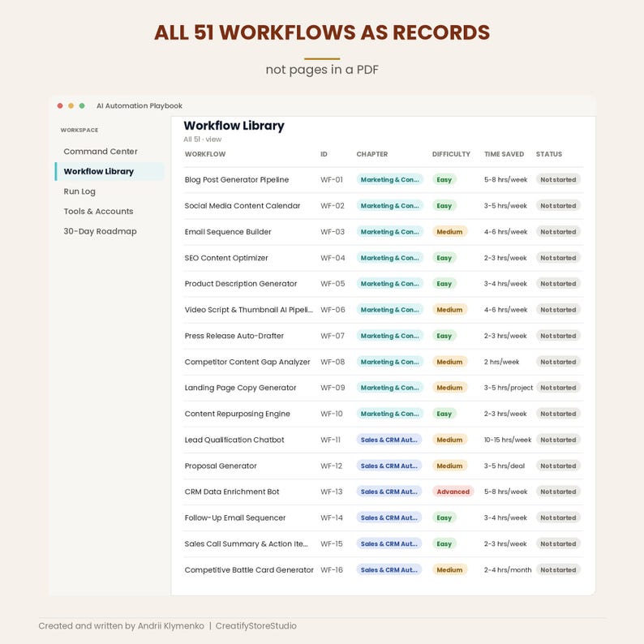Click the yellow minimize window dot
This screenshot has height=644, width=644.
coord(71,105)
